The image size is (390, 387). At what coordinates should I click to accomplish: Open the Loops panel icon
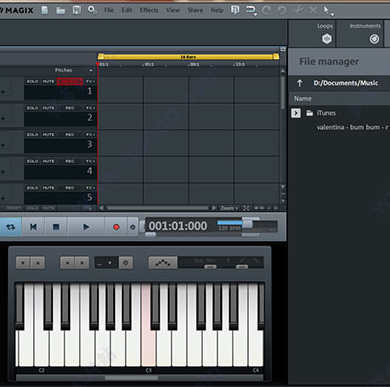327,39
